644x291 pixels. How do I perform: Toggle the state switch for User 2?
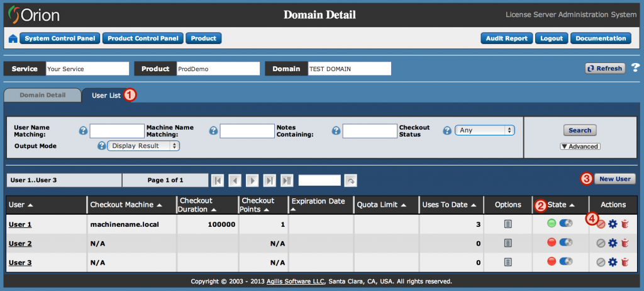[565, 243]
